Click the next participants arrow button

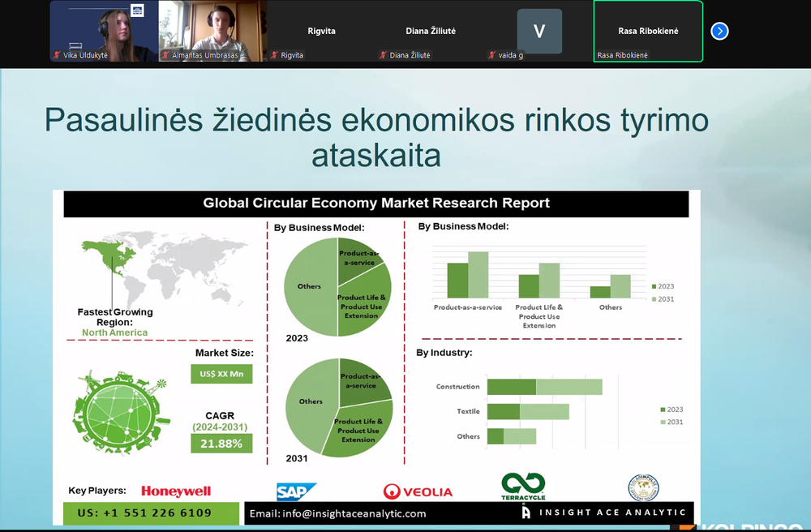[x=719, y=31]
